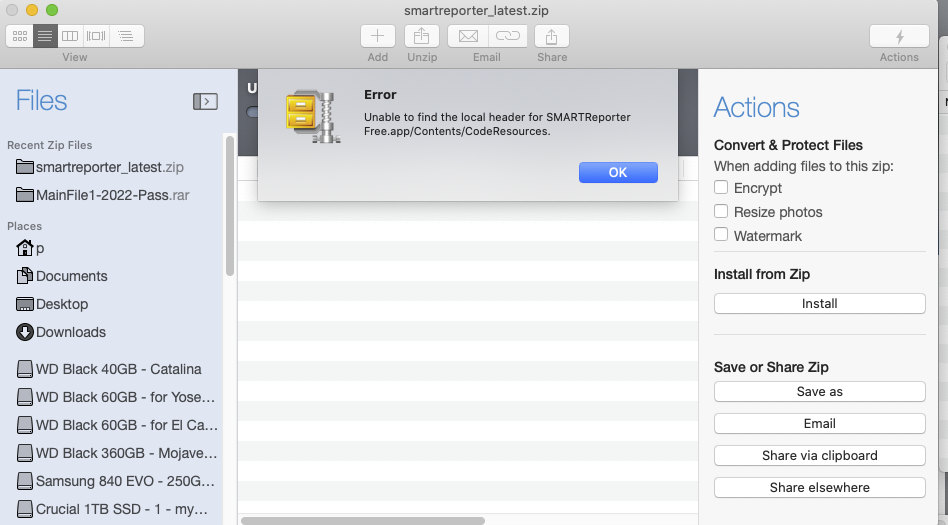Screen dimensions: 948x525
Task: Enable the Resize photos checkbox
Action: coord(721,211)
